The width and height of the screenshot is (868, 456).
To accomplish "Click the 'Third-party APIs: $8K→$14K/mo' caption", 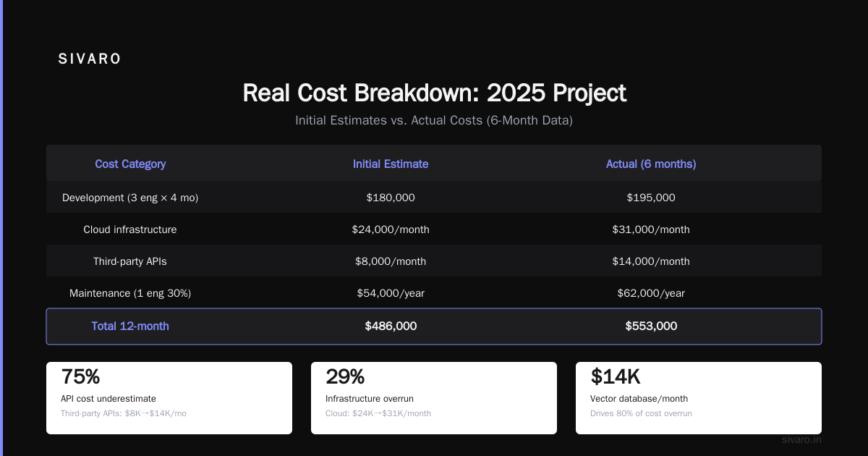I will click(124, 413).
